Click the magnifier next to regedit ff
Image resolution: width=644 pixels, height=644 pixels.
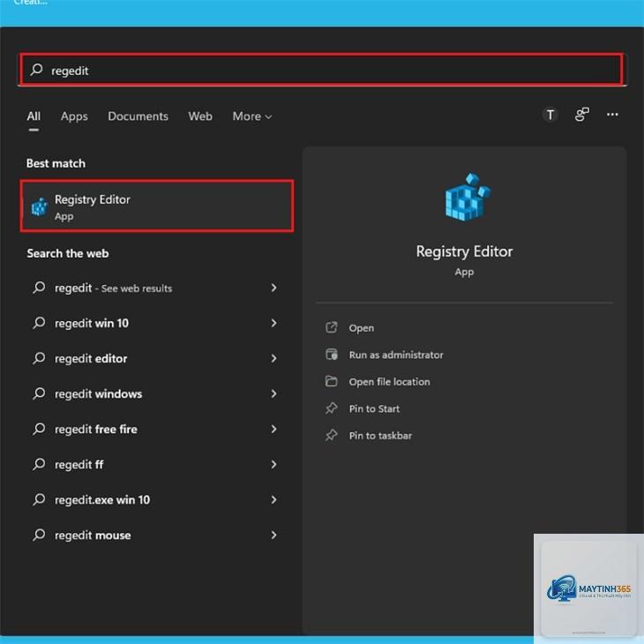(x=39, y=464)
